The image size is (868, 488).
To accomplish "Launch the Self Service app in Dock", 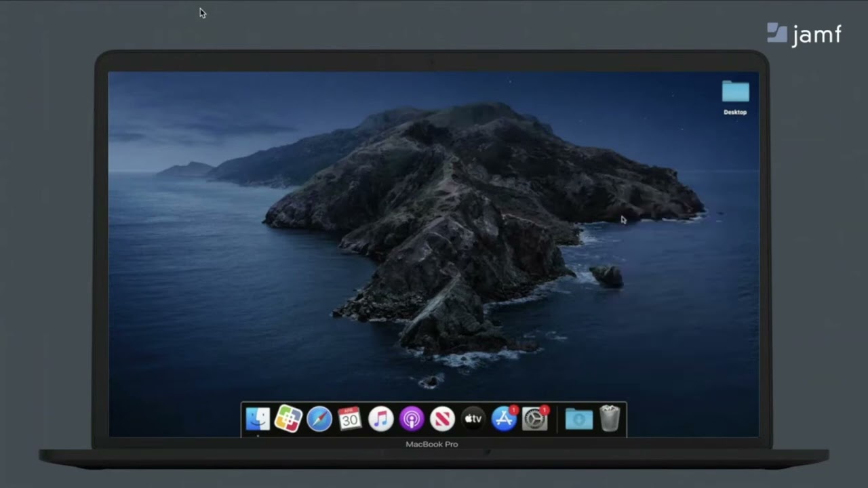I will [x=288, y=419].
